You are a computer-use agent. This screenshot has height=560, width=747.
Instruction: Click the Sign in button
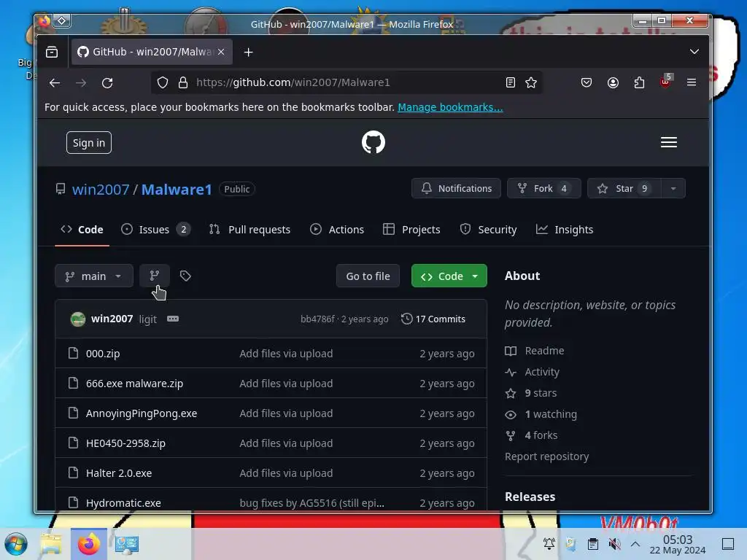[88, 142]
